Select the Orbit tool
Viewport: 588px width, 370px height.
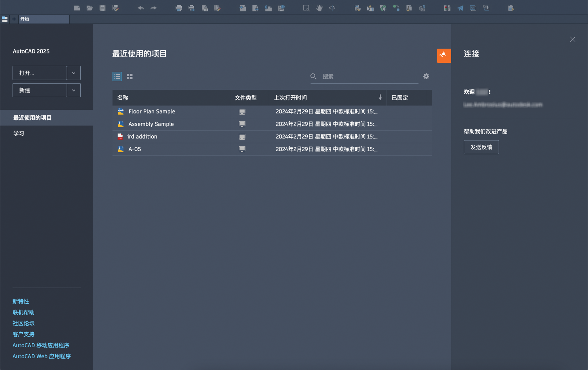(x=332, y=8)
